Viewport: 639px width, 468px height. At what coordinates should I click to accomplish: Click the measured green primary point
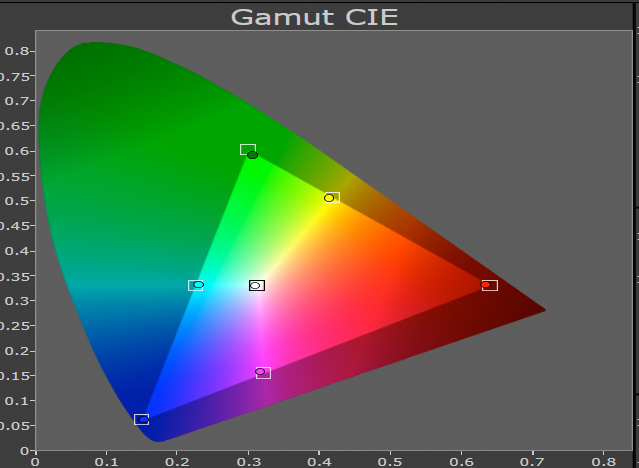tap(253, 155)
